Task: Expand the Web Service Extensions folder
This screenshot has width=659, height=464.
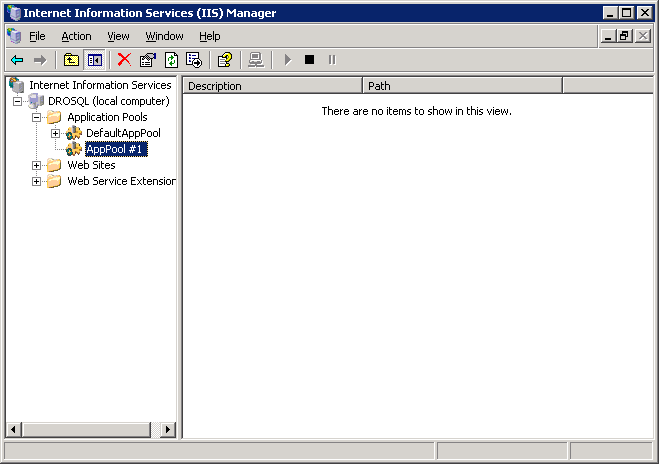Action: [x=37, y=181]
